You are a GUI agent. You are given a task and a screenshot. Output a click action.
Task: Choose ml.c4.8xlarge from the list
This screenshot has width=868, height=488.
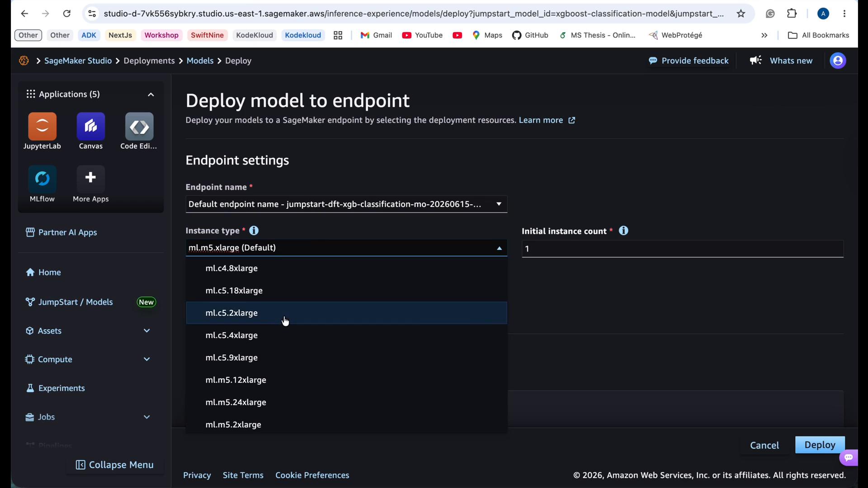point(346,268)
